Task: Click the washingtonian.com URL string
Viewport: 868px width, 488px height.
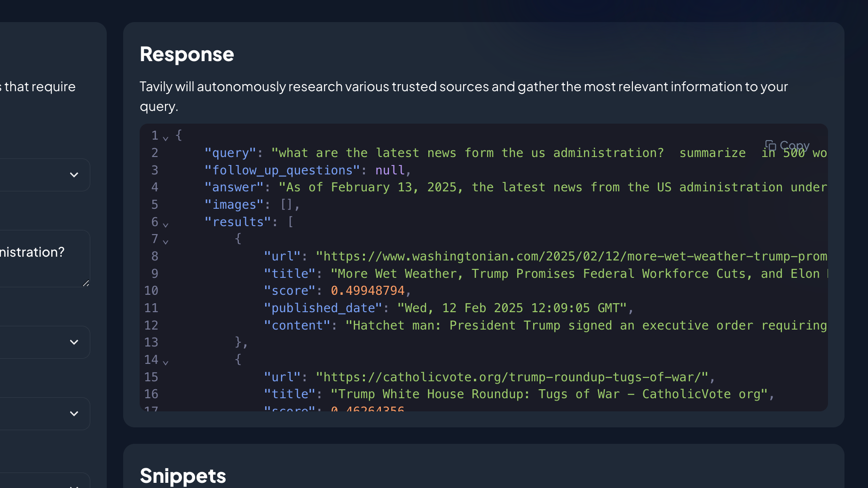Action: coord(571,256)
